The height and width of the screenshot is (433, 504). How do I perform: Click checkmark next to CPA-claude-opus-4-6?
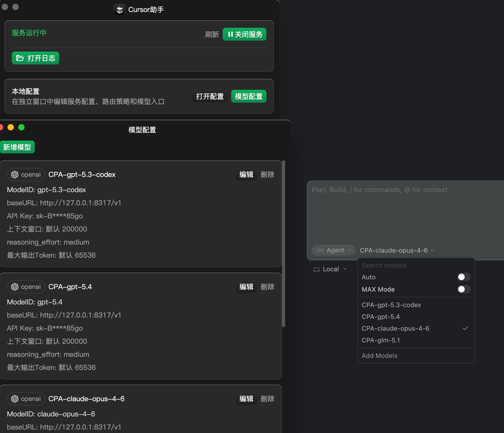click(x=465, y=328)
